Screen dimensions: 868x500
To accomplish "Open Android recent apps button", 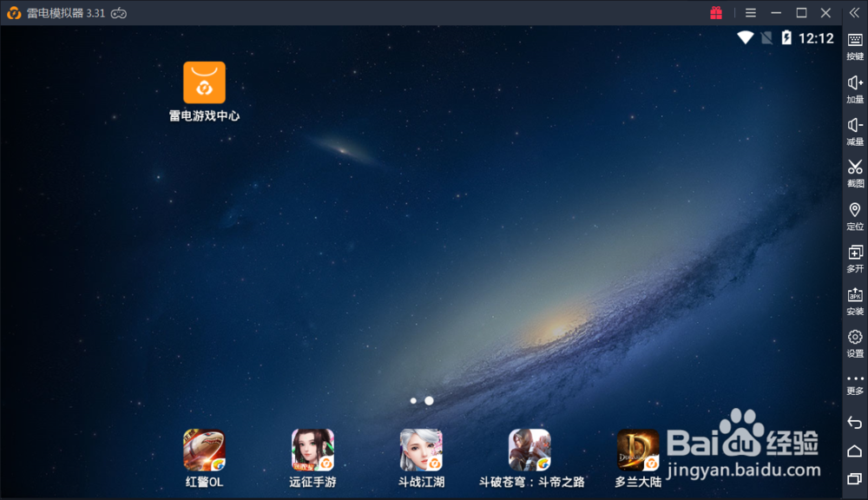I will [x=855, y=478].
